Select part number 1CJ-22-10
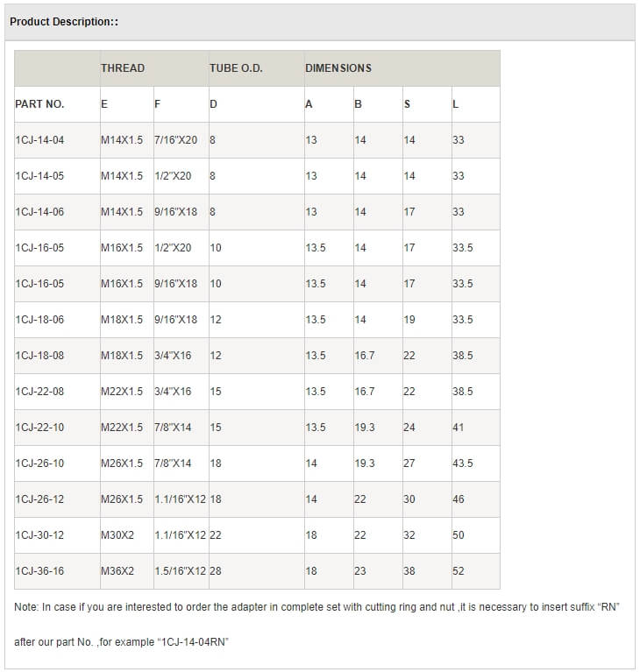640x672 pixels. (39, 428)
